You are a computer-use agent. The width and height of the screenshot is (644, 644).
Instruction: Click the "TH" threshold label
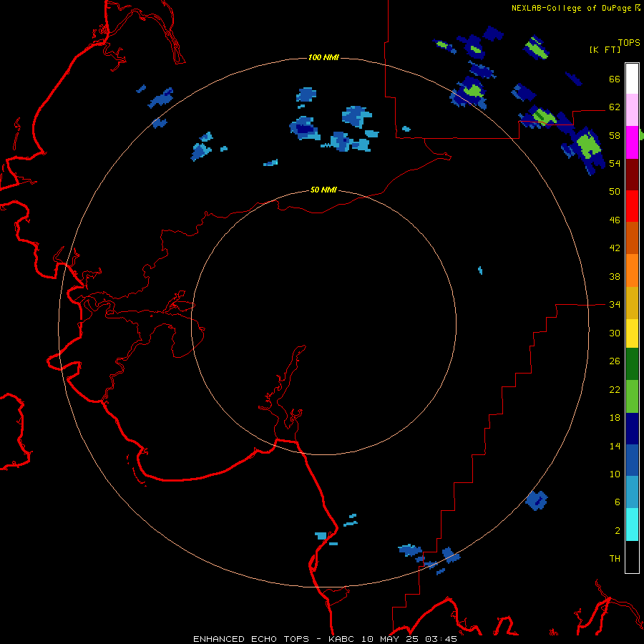pyautogui.click(x=615, y=559)
